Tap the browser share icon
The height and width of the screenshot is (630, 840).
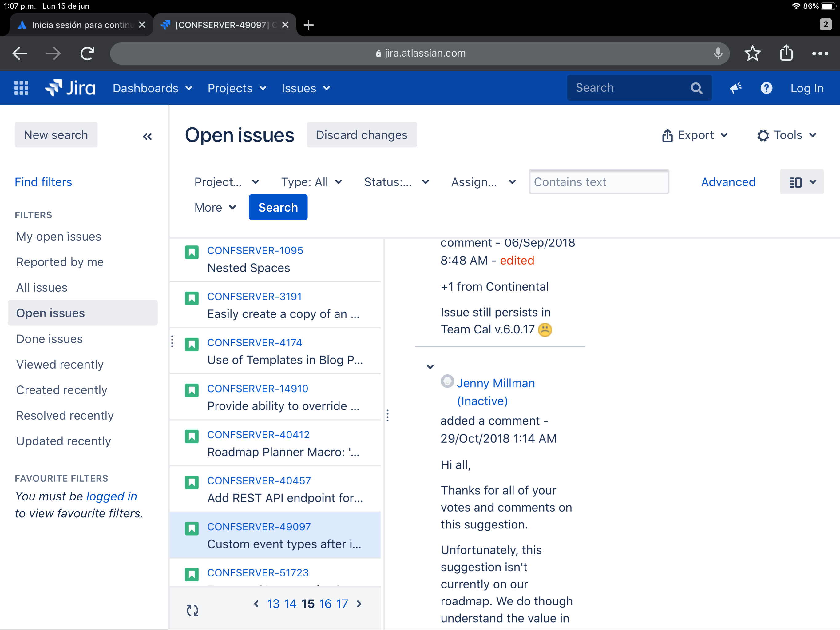(786, 53)
